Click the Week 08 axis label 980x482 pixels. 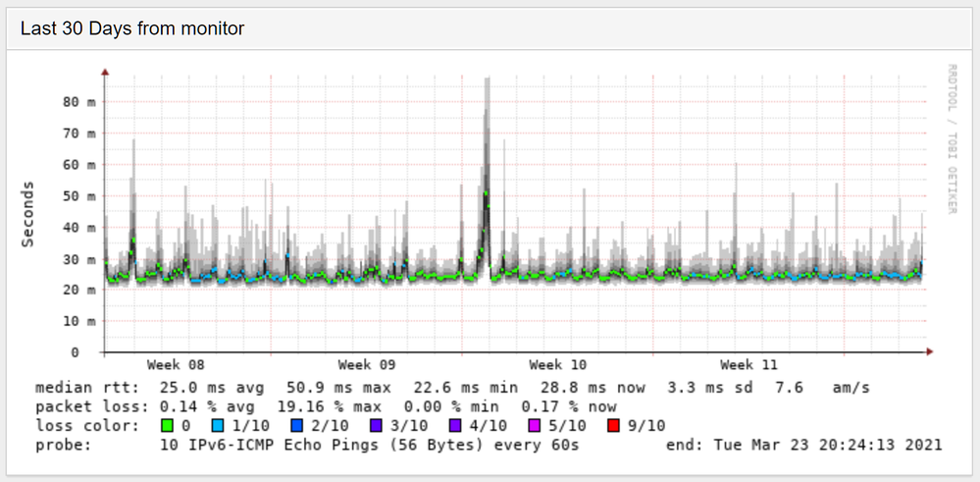[x=176, y=364]
